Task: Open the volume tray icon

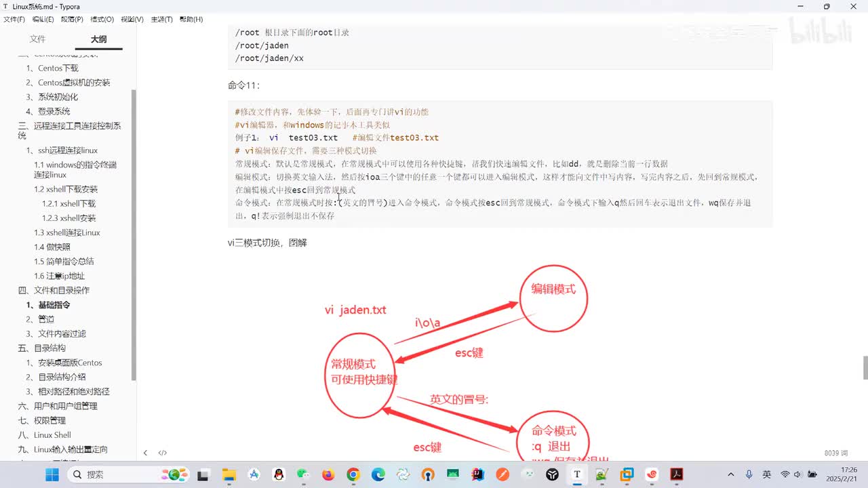Action: 799,474
